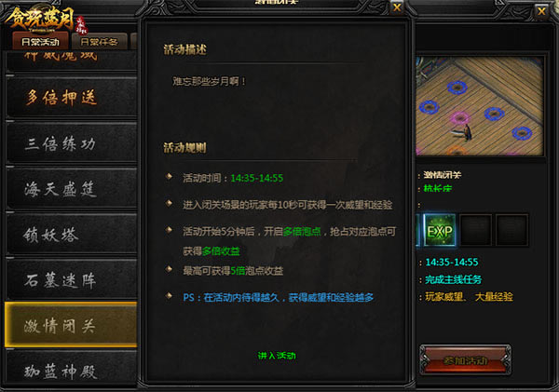Image resolution: width=559 pixels, height=392 pixels.
Task: Close the center activity description dialog
Action: coord(397,7)
